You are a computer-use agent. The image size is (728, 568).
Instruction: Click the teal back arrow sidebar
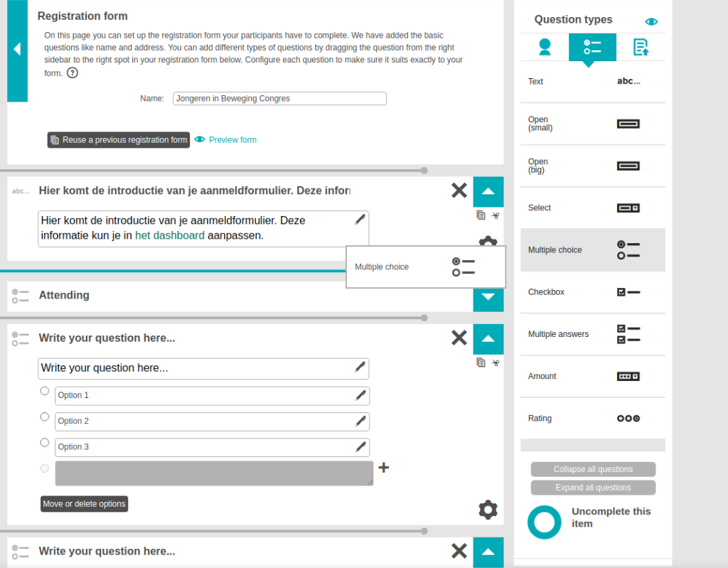[17, 50]
